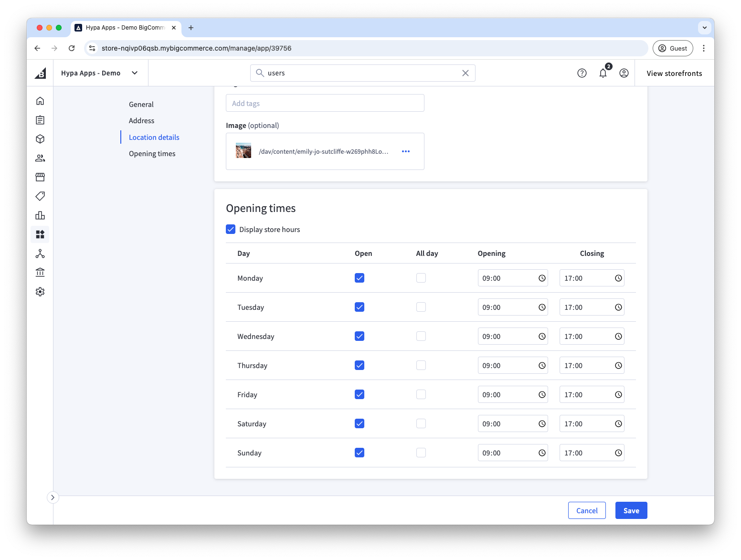Clear the users search text
This screenshot has height=560, width=741.
click(466, 73)
